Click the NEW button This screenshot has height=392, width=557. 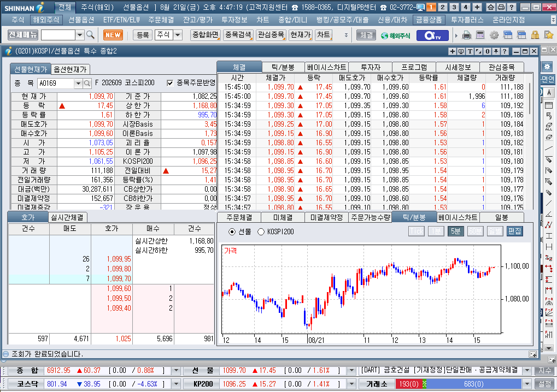tap(113, 35)
